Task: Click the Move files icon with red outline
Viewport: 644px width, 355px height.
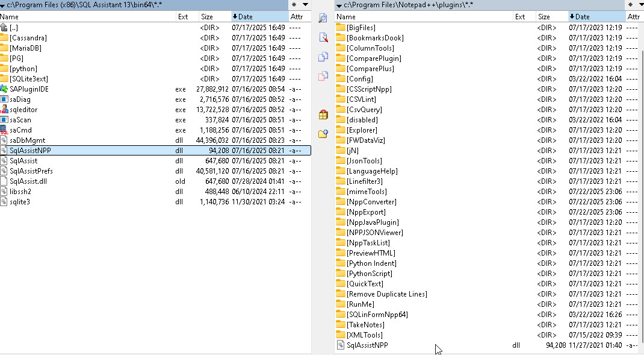Action: pyautogui.click(x=323, y=76)
